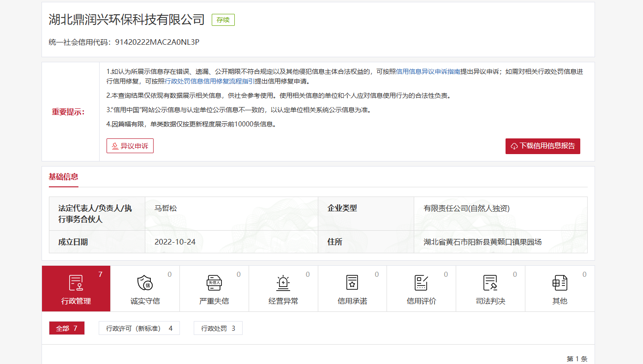The image size is (643, 364).
Task: Click the unified social credit code text
Action: (x=157, y=42)
